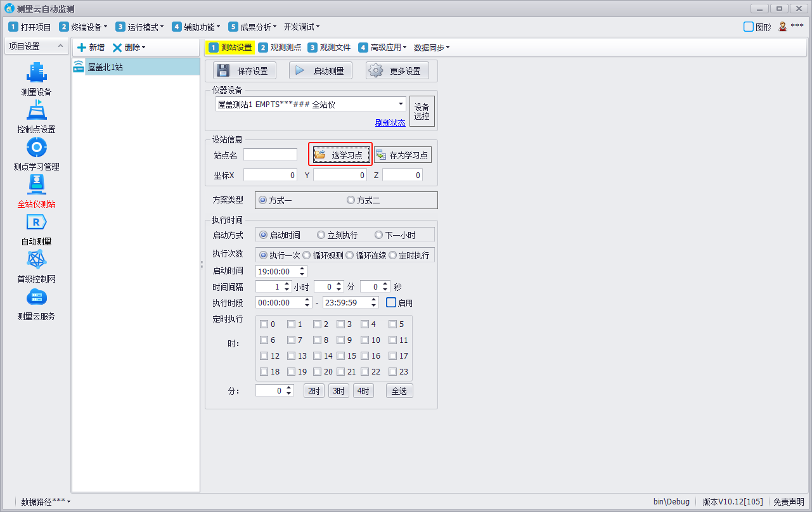The width and height of the screenshot is (812, 512).
Task: Click the 刷新状态 link
Action: (390, 123)
